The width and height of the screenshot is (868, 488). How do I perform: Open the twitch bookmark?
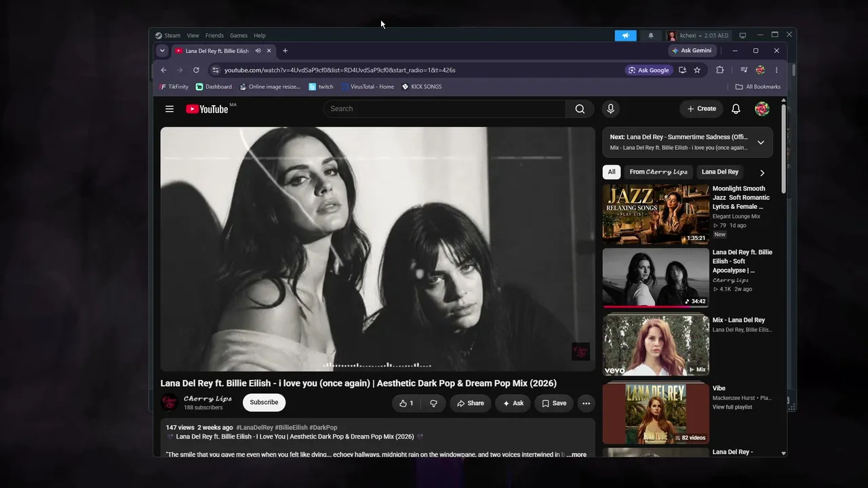(x=321, y=87)
